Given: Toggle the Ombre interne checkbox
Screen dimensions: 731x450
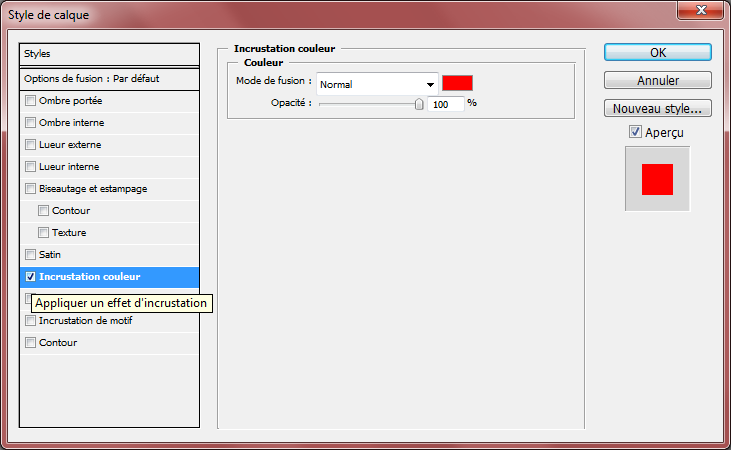Looking at the screenshot, I should point(31,123).
